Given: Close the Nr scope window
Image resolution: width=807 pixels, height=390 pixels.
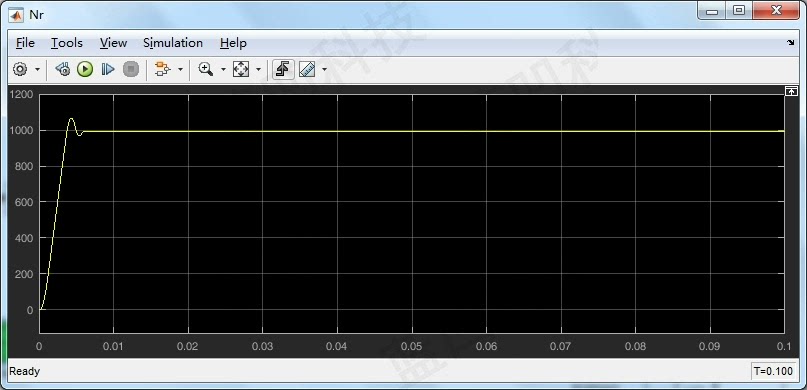Looking at the screenshot, I should [x=777, y=10].
